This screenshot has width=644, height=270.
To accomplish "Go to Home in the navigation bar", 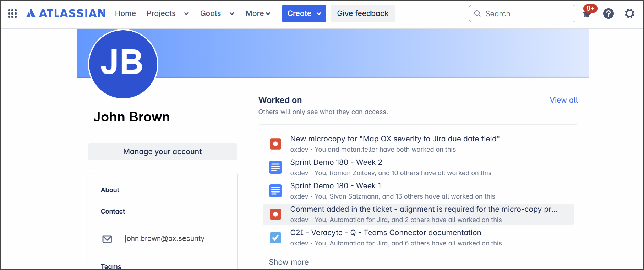I will [x=125, y=13].
